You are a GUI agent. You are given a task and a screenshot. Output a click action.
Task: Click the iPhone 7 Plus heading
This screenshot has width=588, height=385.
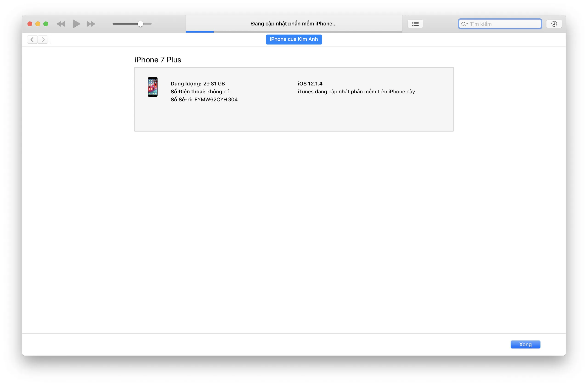[x=158, y=60]
